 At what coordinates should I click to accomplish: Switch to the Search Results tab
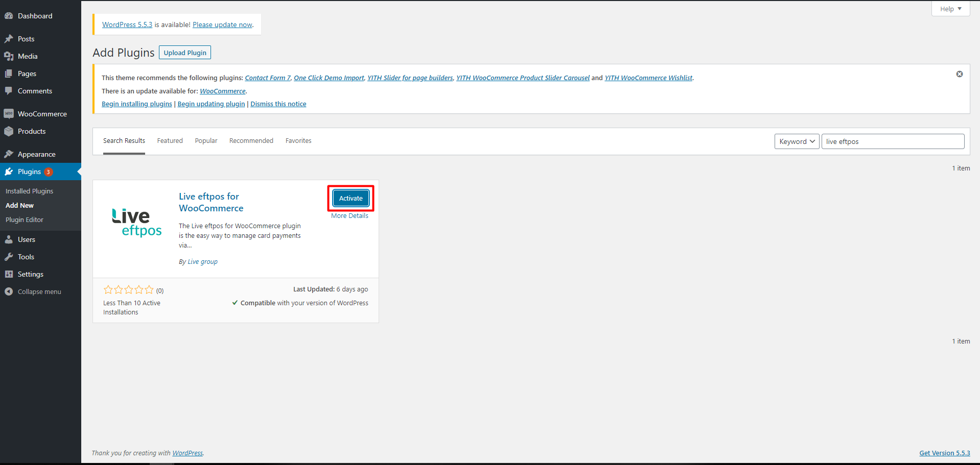pyautogui.click(x=124, y=141)
